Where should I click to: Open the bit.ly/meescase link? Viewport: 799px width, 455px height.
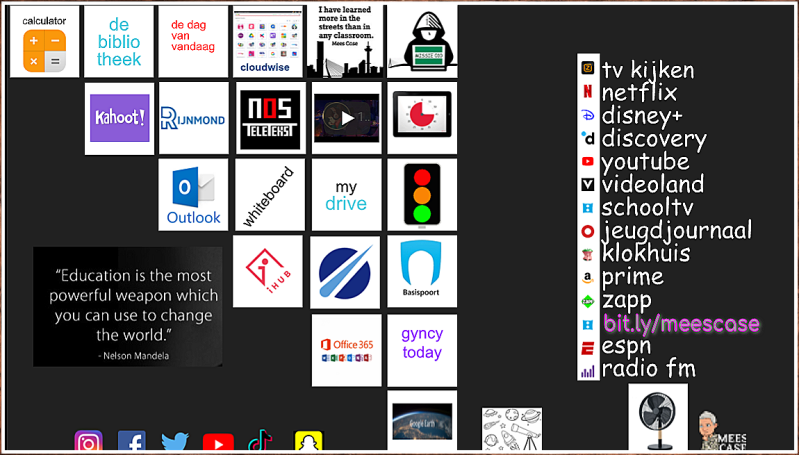click(681, 324)
